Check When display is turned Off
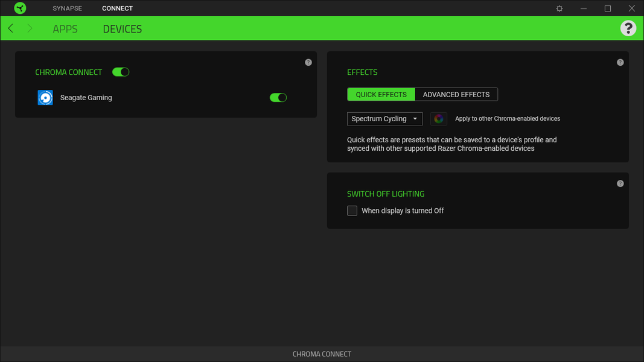644x362 pixels. 352,211
